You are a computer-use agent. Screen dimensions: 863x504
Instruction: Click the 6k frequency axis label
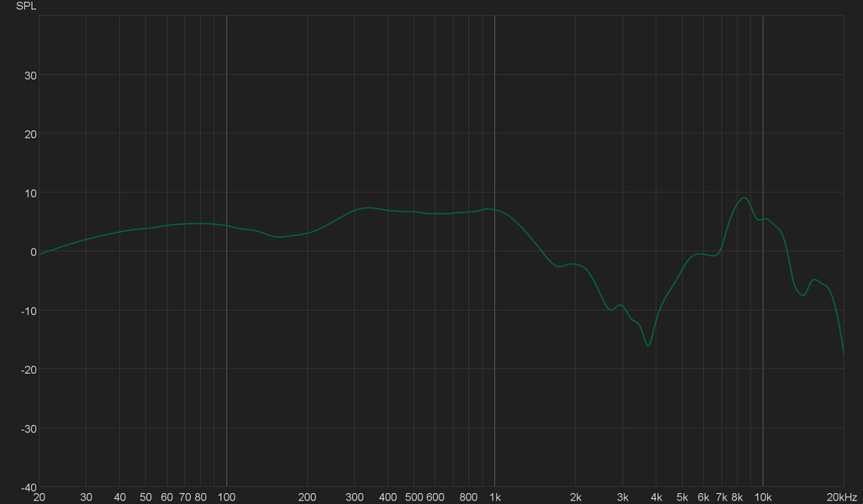[703, 497]
